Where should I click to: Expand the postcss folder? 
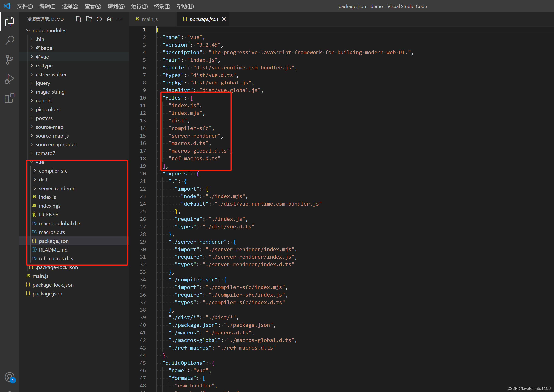74,118
